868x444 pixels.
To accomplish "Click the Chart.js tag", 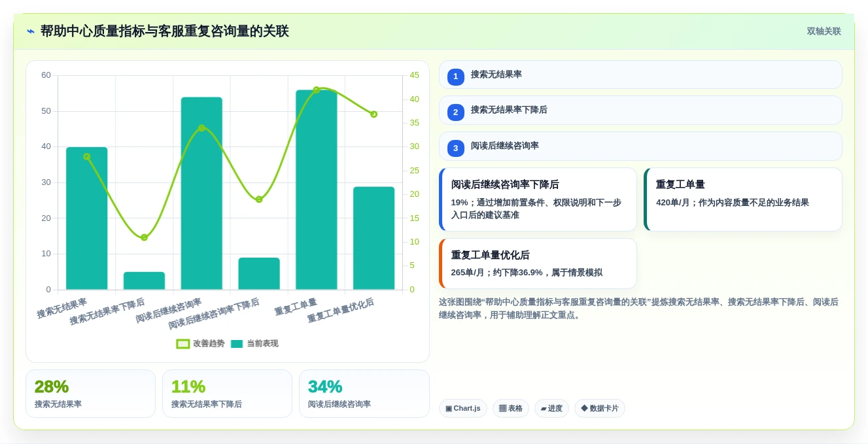I will (463, 408).
